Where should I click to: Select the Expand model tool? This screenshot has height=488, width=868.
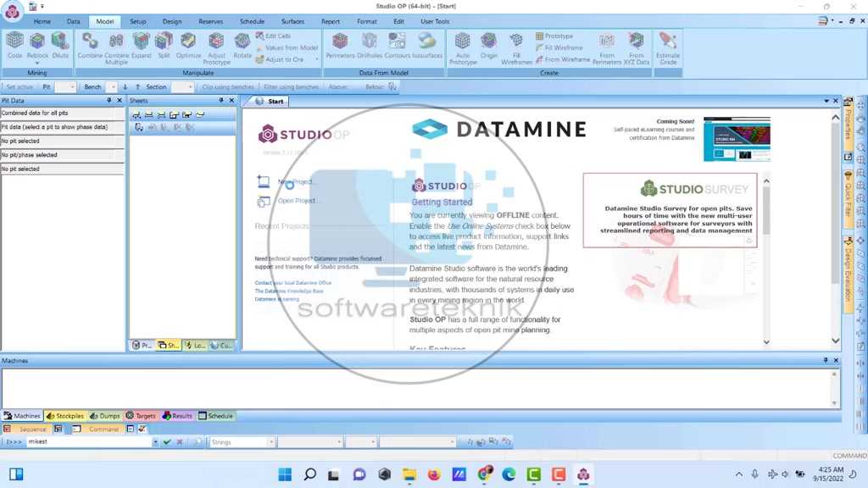[142, 46]
